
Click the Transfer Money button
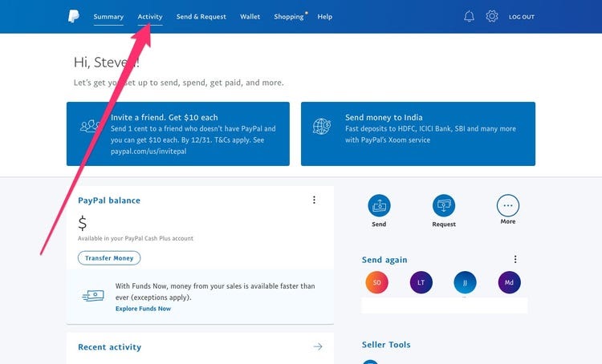(x=109, y=257)
